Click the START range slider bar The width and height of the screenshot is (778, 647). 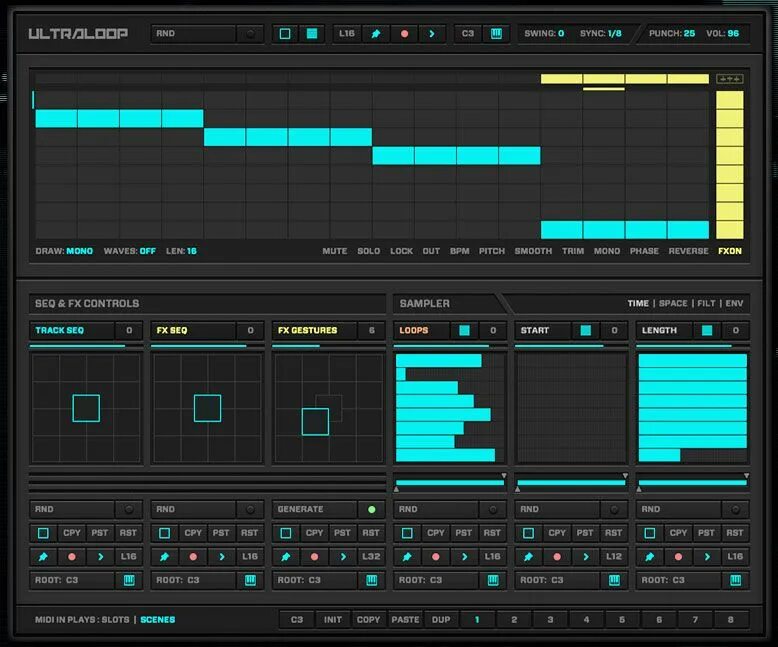tap(571, 482)
